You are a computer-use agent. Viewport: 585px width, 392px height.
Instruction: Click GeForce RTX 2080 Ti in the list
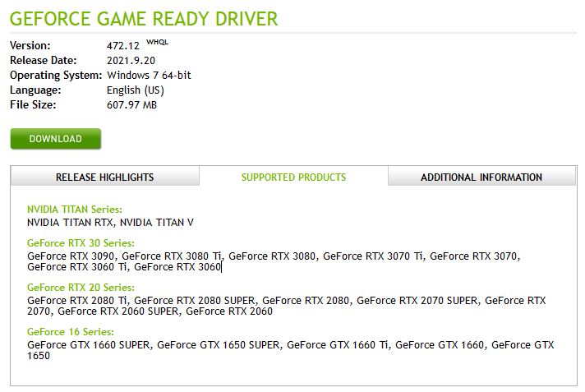click(x=77, y=301)
